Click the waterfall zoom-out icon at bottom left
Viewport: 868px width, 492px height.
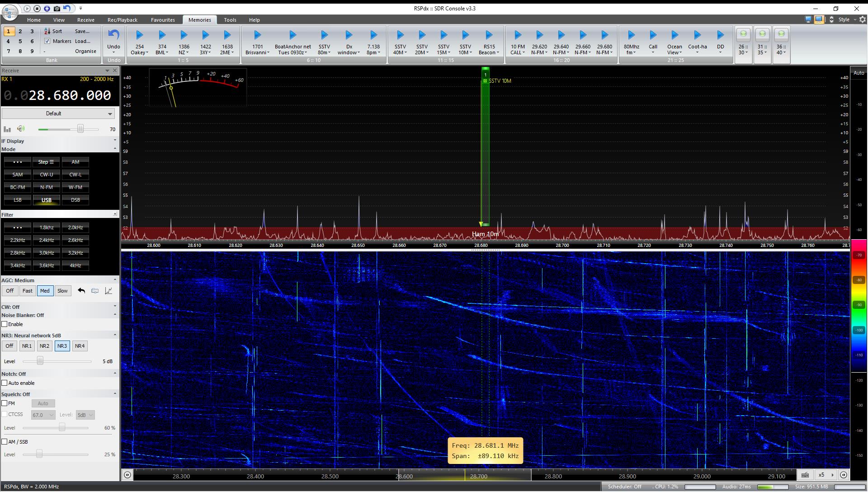tap(127, 475)
